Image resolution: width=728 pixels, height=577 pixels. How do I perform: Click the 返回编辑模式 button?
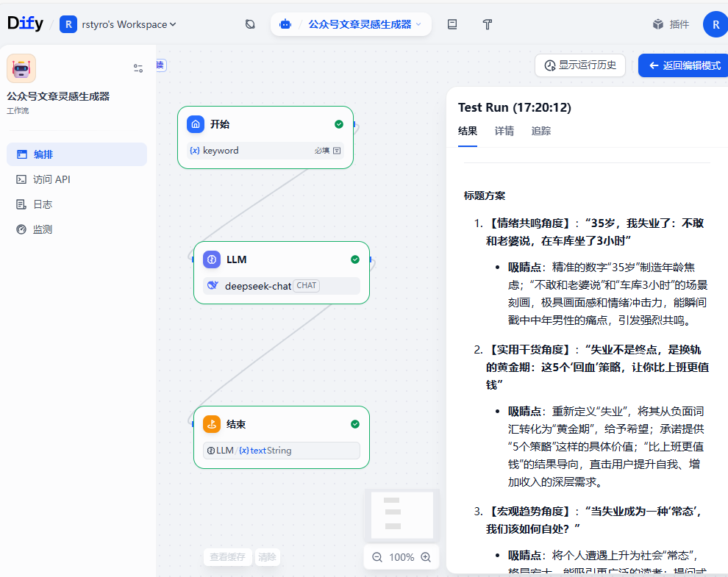(x=682, y=65)
